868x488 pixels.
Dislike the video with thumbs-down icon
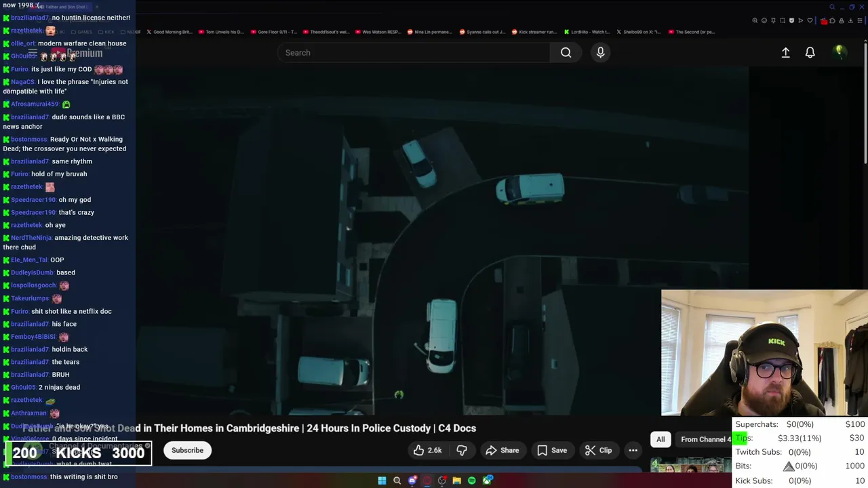[462, 450]
